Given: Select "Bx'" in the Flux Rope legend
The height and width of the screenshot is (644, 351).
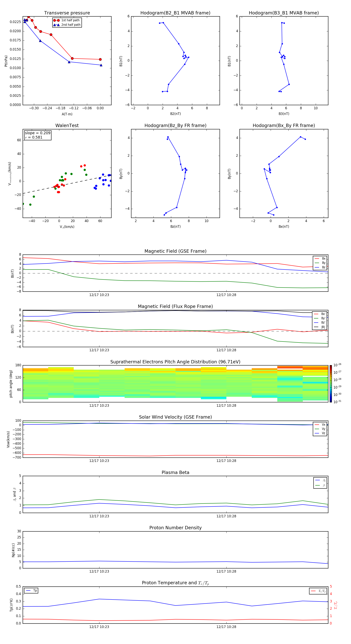Looking at the screenshot, I should [x=320, y=314].
